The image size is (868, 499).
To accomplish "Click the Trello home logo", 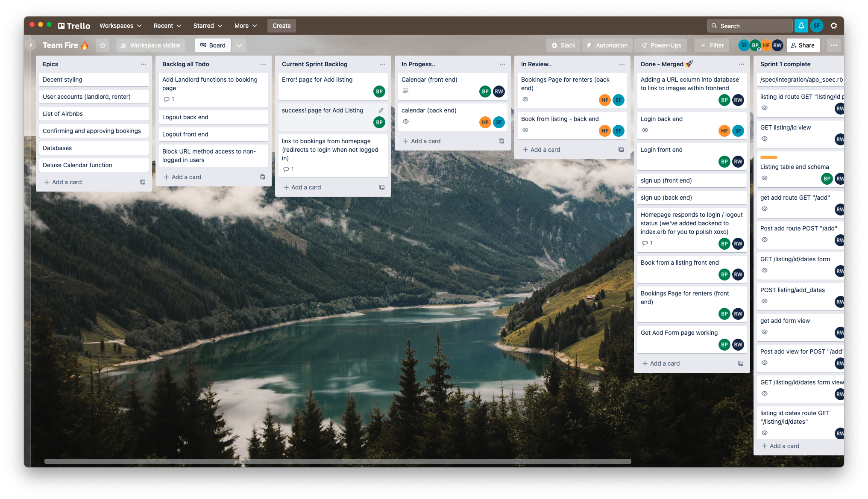I will pyautogui.click(x=74, y=26).
